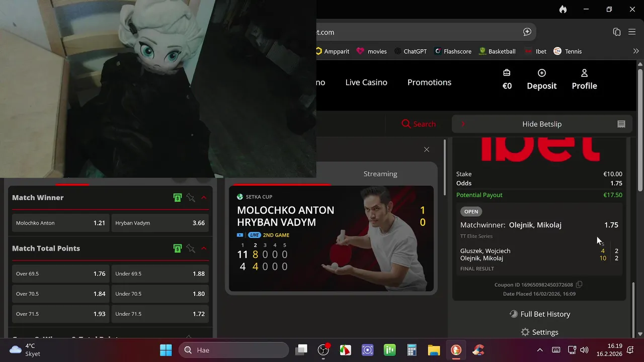Select Under 70.5 at 1.80
Image resolution: width=644 pixels, height=362 pixels.
[160, 294]
